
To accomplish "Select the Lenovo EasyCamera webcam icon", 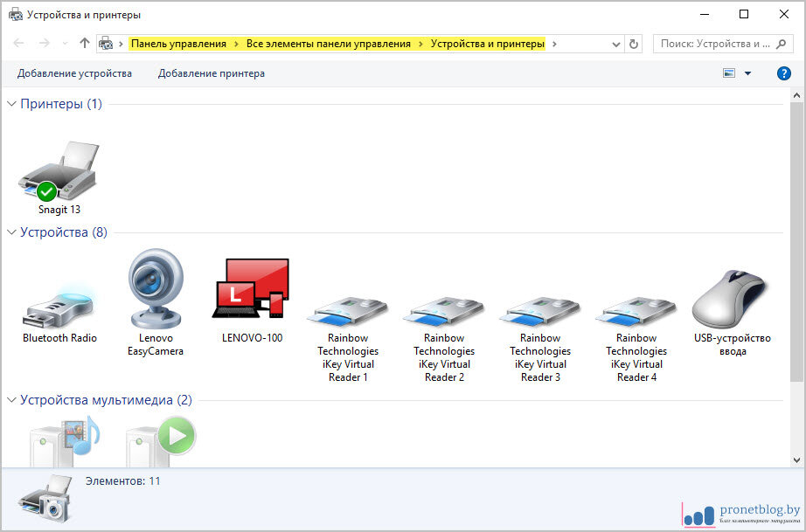I will click(156, 288).
